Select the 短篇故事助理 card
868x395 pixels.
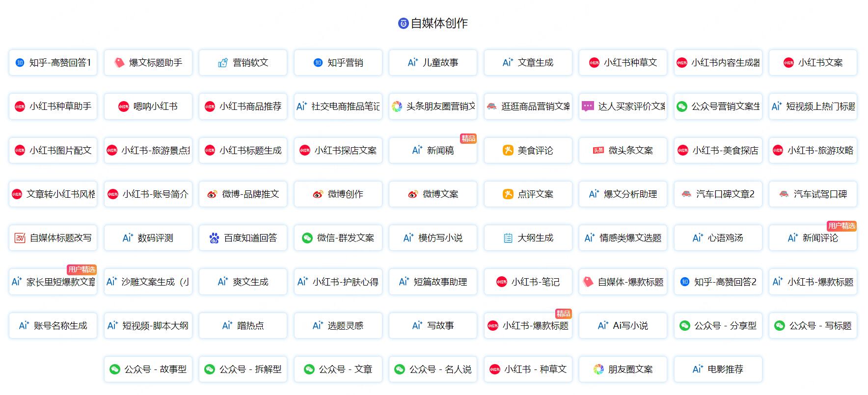(433, 282)
